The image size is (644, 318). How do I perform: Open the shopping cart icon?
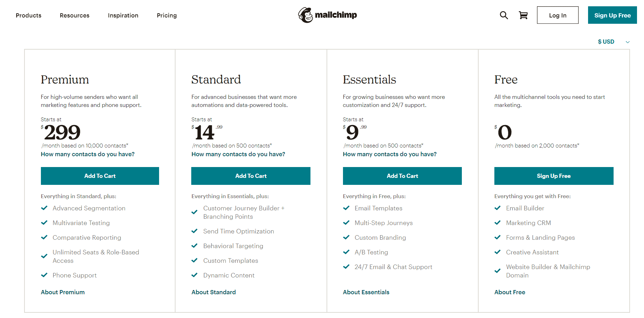click(x=523, y=15)
